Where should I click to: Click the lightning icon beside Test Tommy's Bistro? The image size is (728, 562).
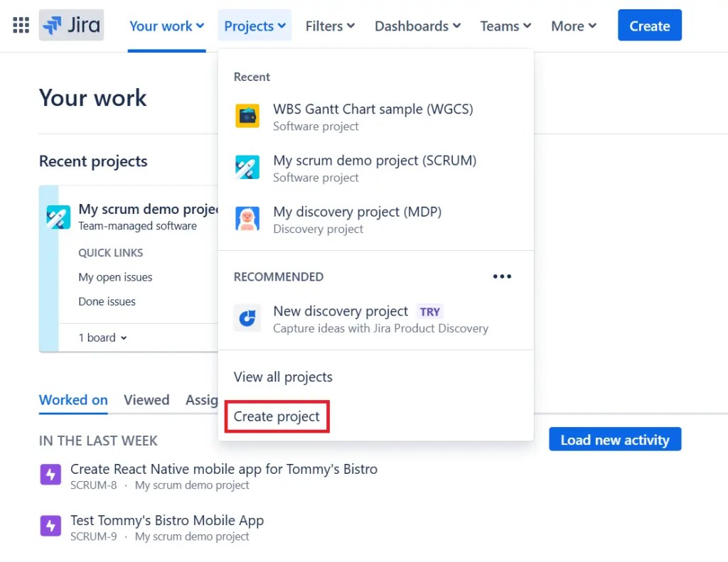pyautogui.click(x=50, y=526)
